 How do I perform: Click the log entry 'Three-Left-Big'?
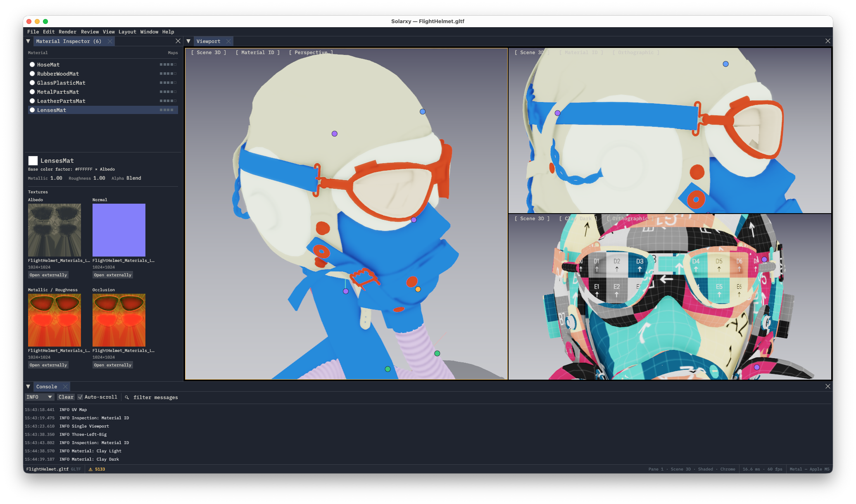[89, 435]
